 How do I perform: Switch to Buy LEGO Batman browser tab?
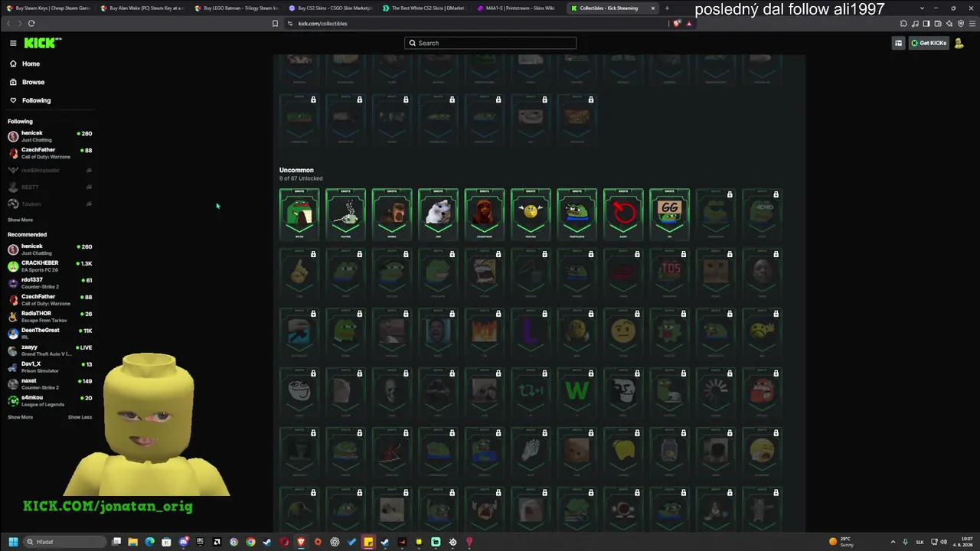pos(237,8)
